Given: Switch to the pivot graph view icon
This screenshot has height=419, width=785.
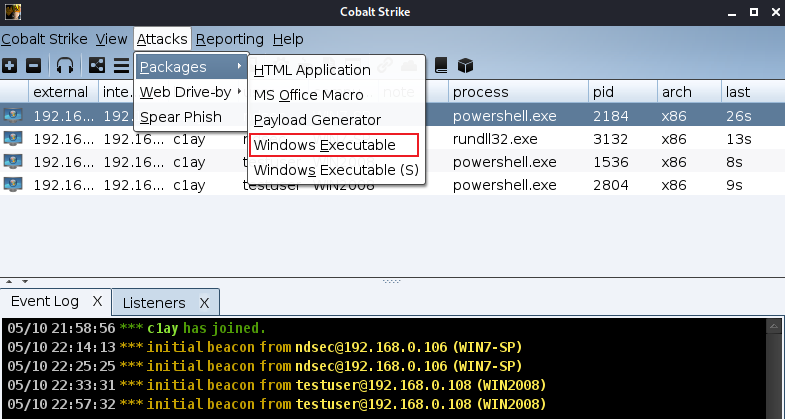Looking at the screenshot, I should 97,66.
